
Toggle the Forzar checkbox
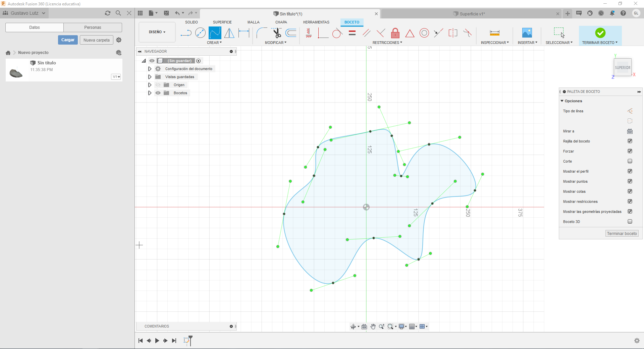pos(630,151)
